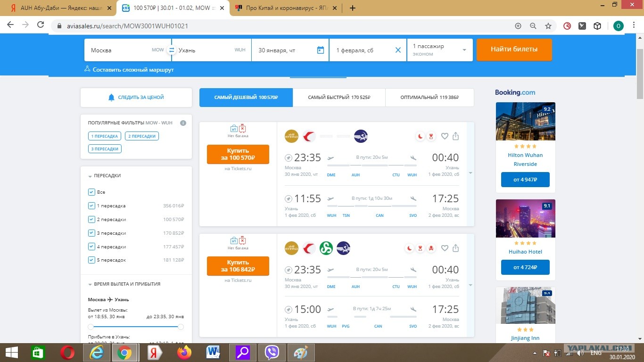The height and width of the screenshot is (362, 644).
Task: Apply the '3 ПЕРЕСАДКИ' popular filter chip
Action: (x=105, y=149)
